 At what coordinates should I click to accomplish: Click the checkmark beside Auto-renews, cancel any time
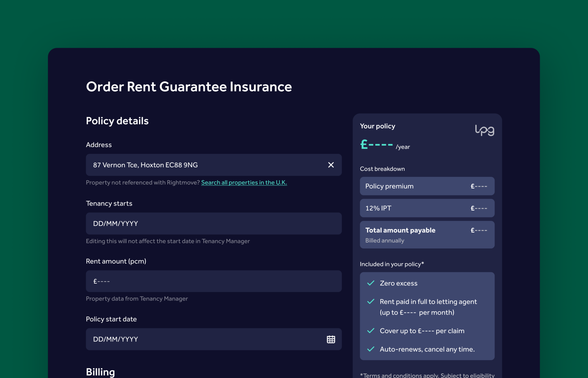pyautogui.click(x=370, y=349)
